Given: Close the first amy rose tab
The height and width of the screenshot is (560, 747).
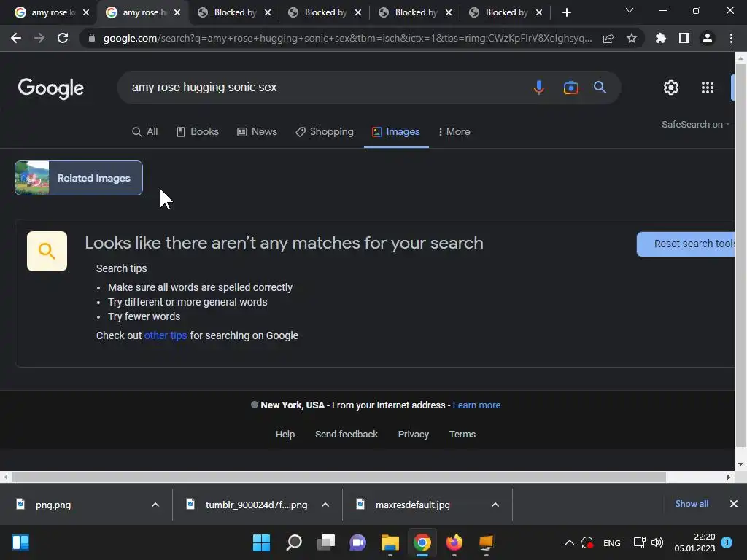Looking at the screenshot, I should [86, 12].
